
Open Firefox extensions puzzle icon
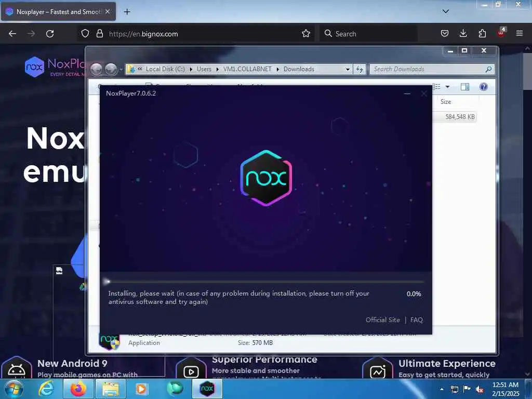click(482, 34)
